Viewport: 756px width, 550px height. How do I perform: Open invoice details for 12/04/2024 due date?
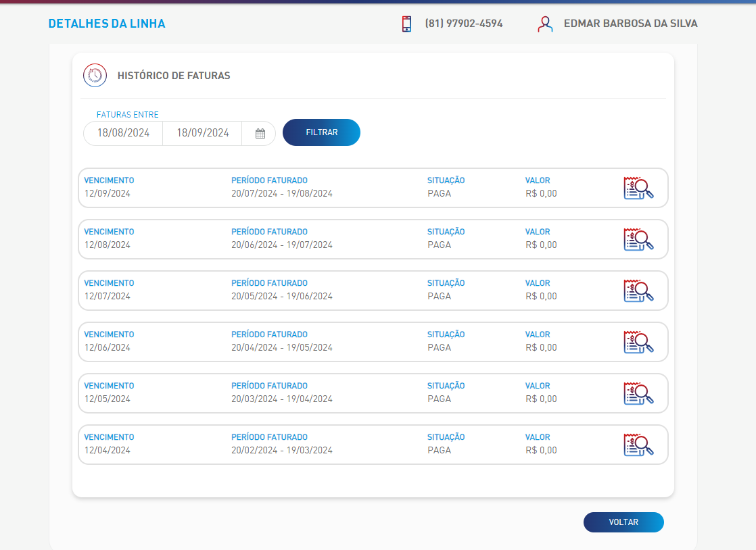click(x=638, y=445)
